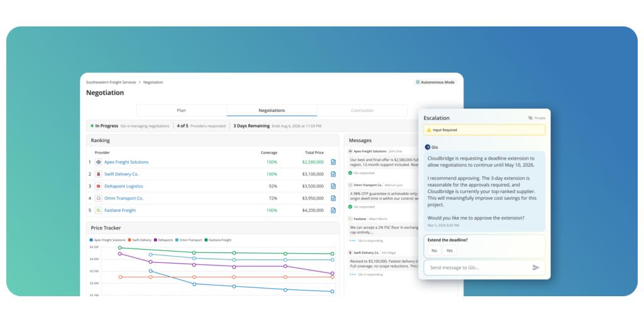Open Swift Delivery Co. document icon
The height and width of the screenshot is (322, 644).
[x=333, y=174]
